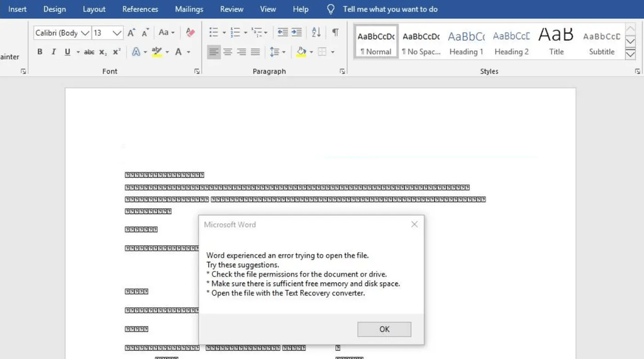Apply Multilevel List icon

257,33
